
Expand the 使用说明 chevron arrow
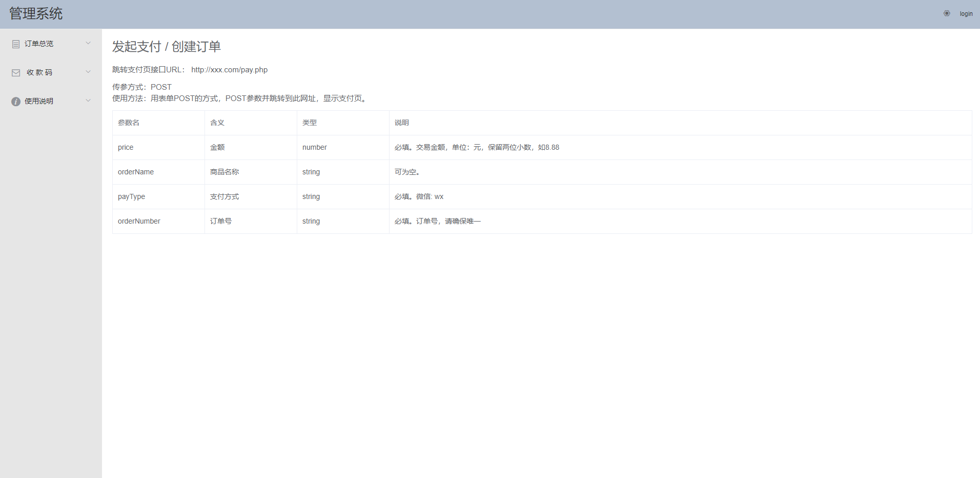pos(88,101)
